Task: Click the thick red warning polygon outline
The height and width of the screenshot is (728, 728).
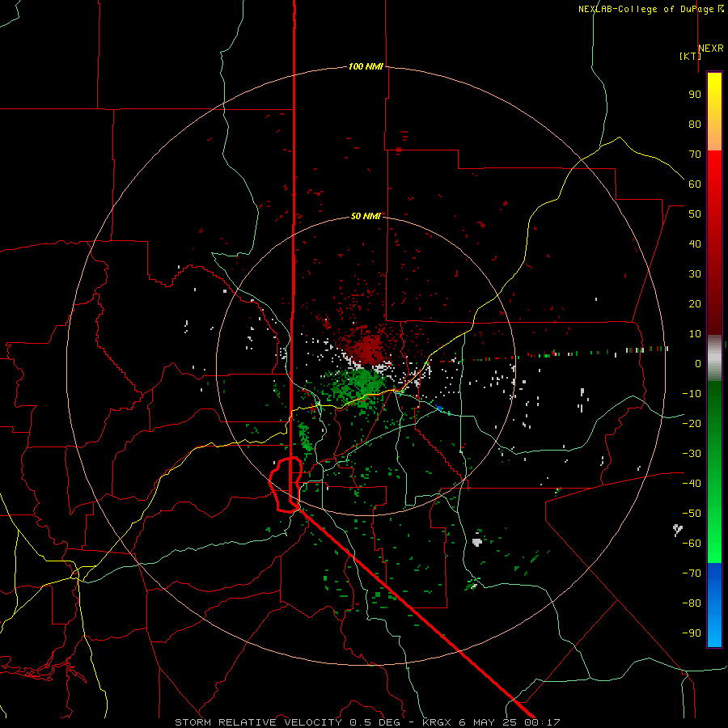Action: [286, 485]
